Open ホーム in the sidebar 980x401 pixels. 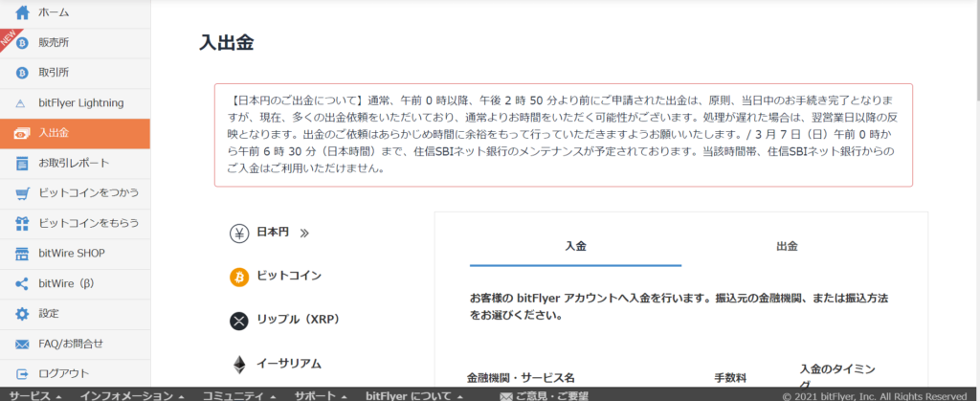coord(75,11)
